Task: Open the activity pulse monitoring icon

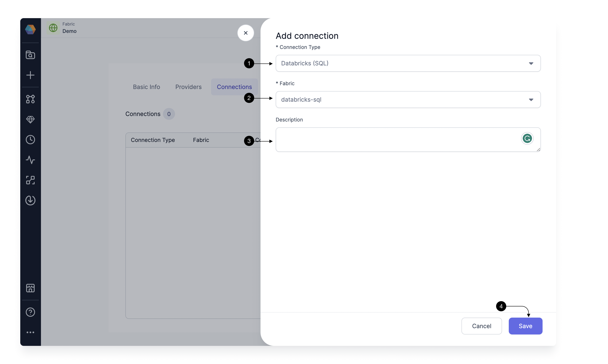Action: point(30,160)
